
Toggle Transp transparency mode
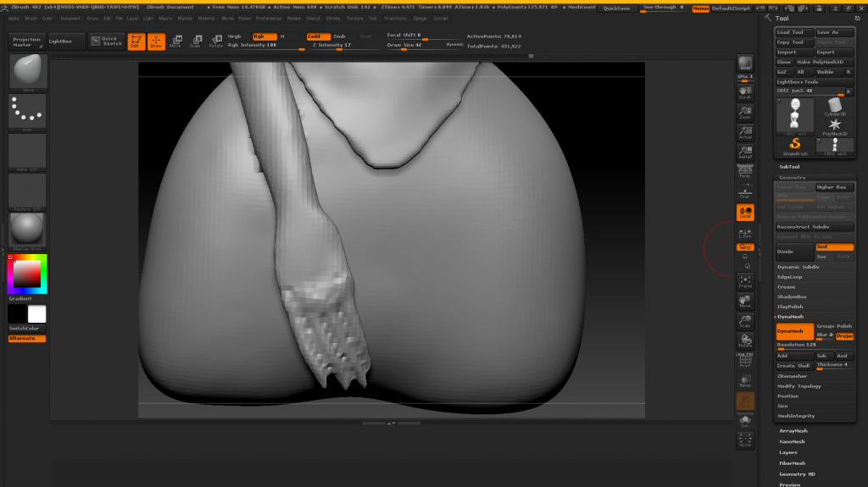pyautogui.click(x=745, y=381)
